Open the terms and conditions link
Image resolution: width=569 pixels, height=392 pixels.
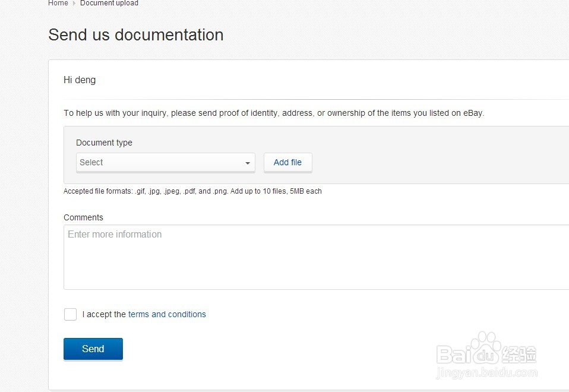point(167,314)
